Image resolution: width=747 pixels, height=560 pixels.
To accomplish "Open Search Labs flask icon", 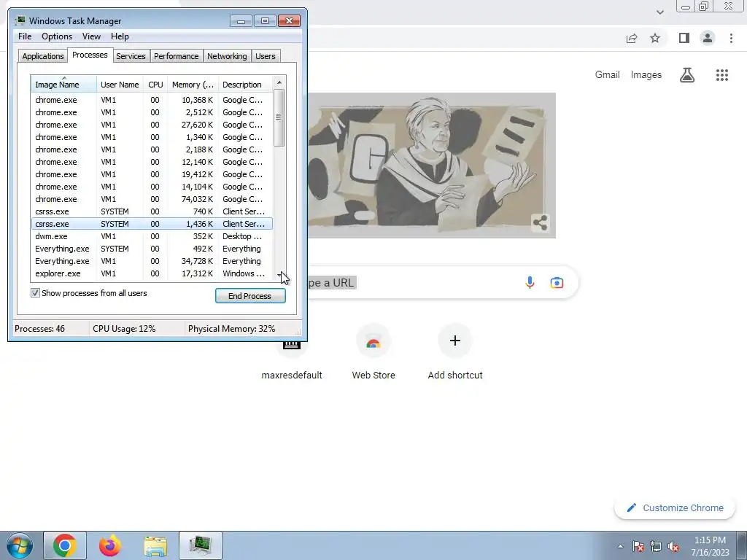I will (687, 75).
